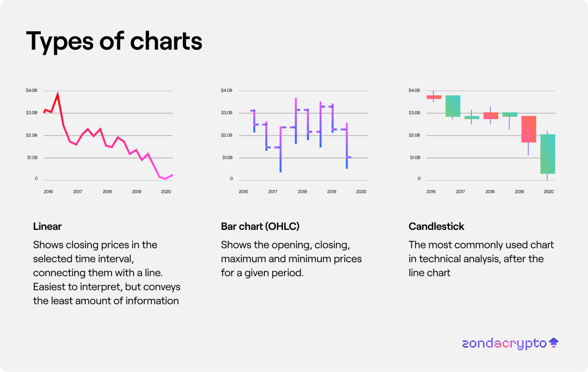Select the "Candlestick" heading
Viewport: 588px width, 372px height.
436,226
